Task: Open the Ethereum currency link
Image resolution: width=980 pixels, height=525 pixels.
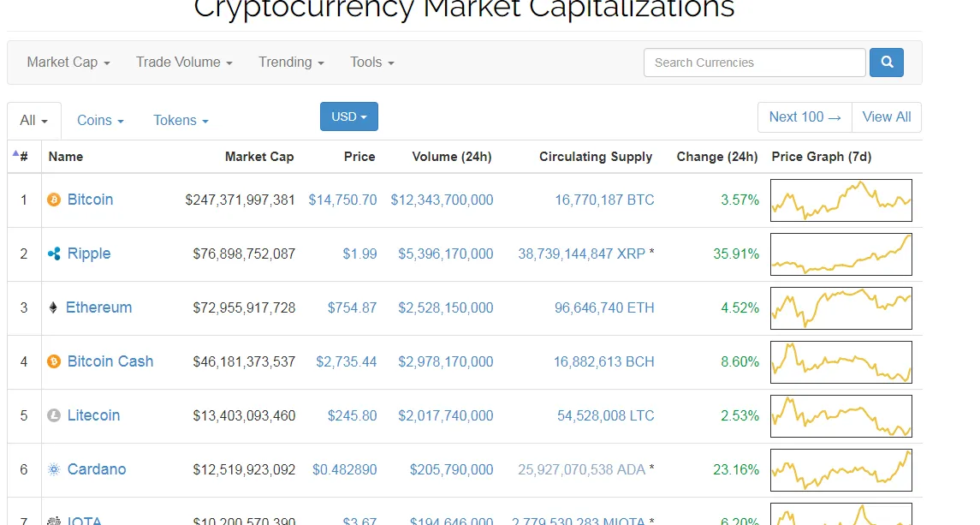Action: tap(98, 307)
